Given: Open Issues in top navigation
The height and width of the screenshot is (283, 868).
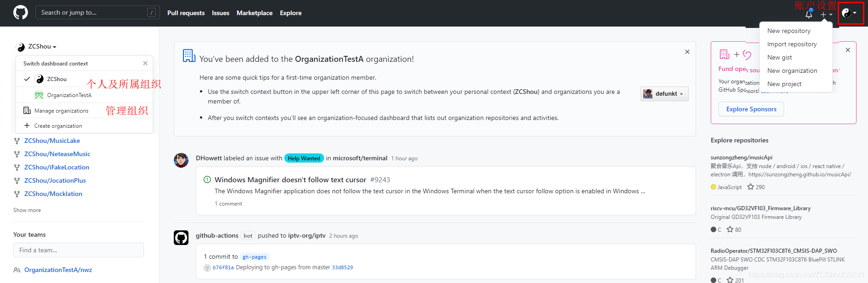Looking at the screenshot, I should [221, 13].
